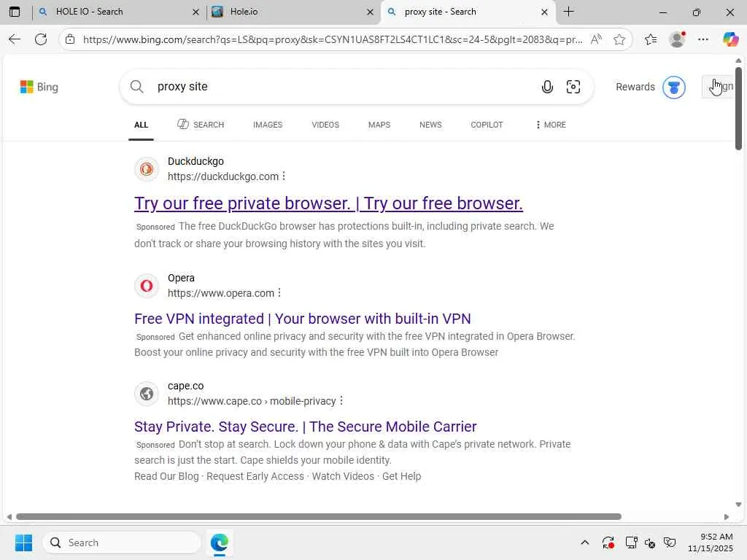
Task: Click the Windows taskbar Search box
Action: 122,542
